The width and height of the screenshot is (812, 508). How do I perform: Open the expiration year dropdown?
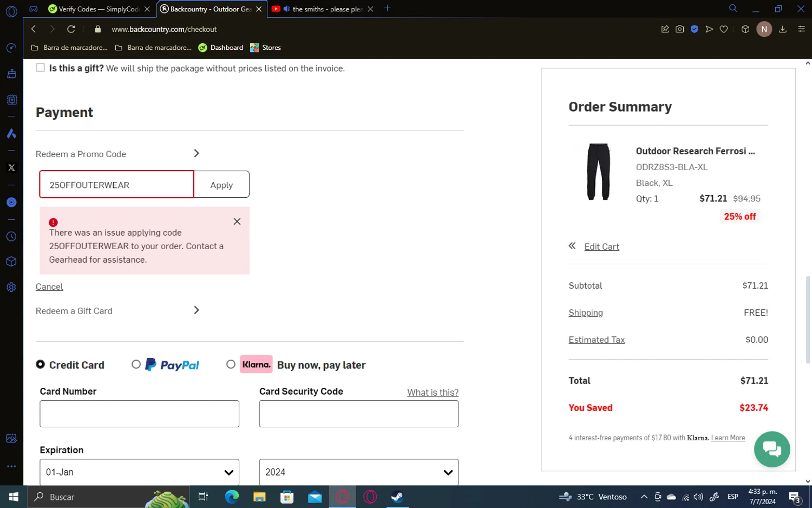pos(359,472)
